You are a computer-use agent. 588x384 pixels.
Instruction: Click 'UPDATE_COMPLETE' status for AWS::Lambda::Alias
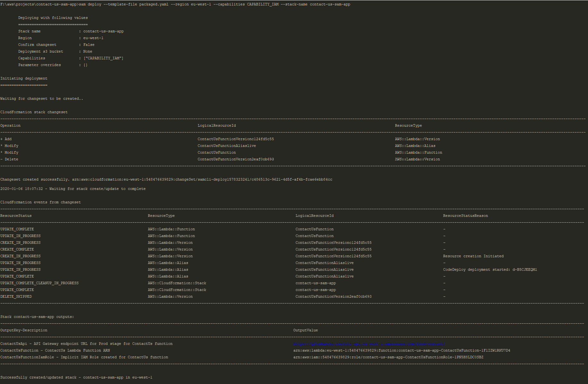tap(17, 277)
